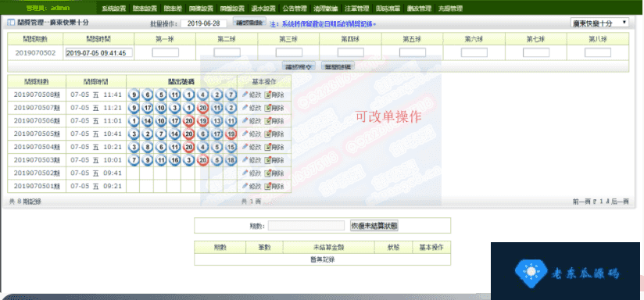
Task: Click the time cell 07-05 五 11:01
Action: [x=96, y=120]
